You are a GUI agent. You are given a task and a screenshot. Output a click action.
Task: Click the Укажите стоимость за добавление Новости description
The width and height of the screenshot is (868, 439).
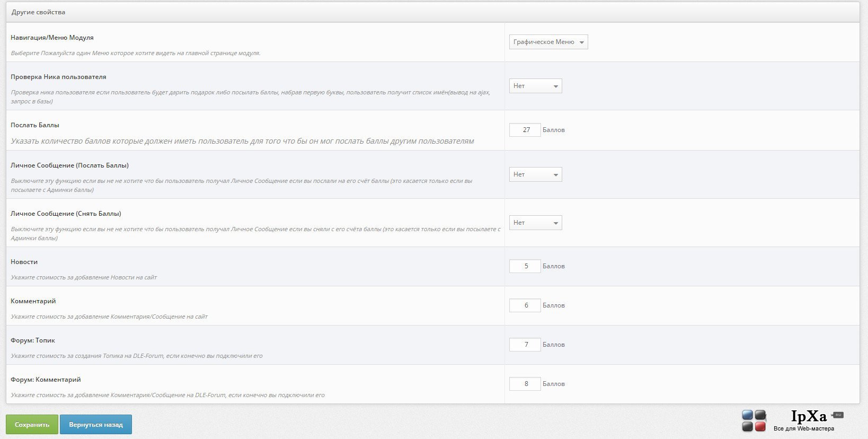pos(84,277)
